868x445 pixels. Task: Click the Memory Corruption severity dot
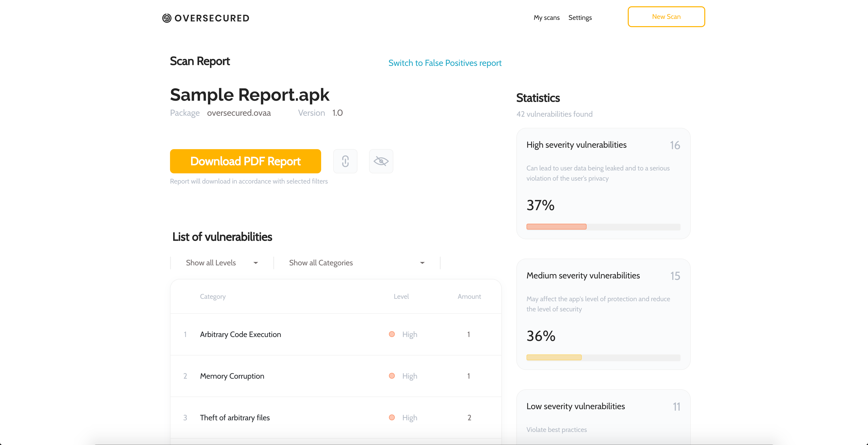pyautogui.click(x=392, y=376)
